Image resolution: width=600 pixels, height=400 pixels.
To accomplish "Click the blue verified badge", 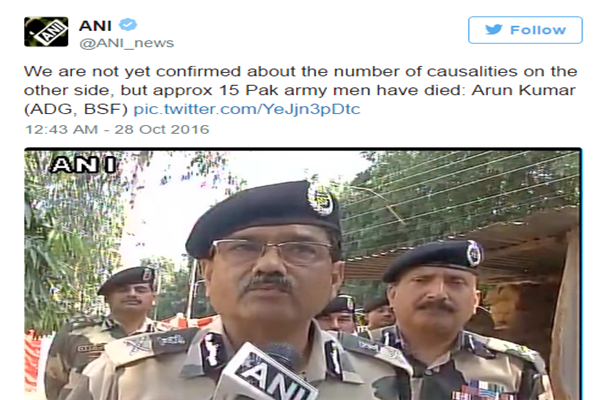I will click(x=127, y=25).
